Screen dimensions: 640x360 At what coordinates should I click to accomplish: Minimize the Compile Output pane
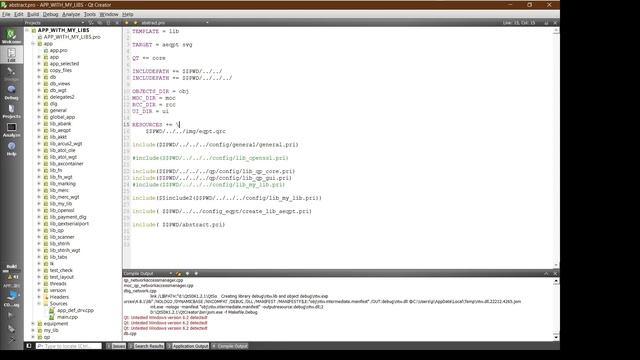547,273
